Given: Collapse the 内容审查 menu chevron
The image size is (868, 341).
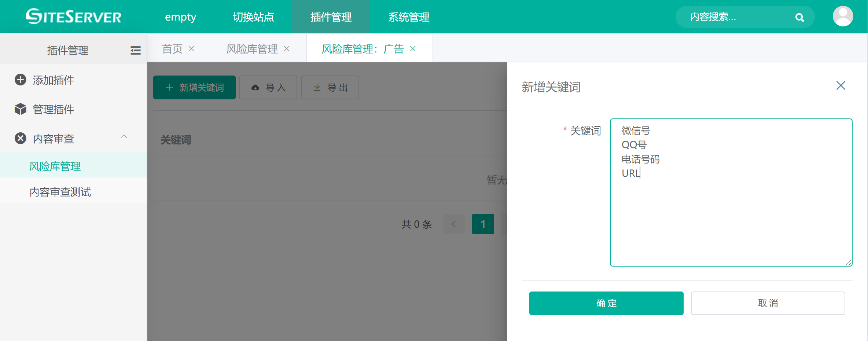Looking at the screenshot, I should point(124,137).
